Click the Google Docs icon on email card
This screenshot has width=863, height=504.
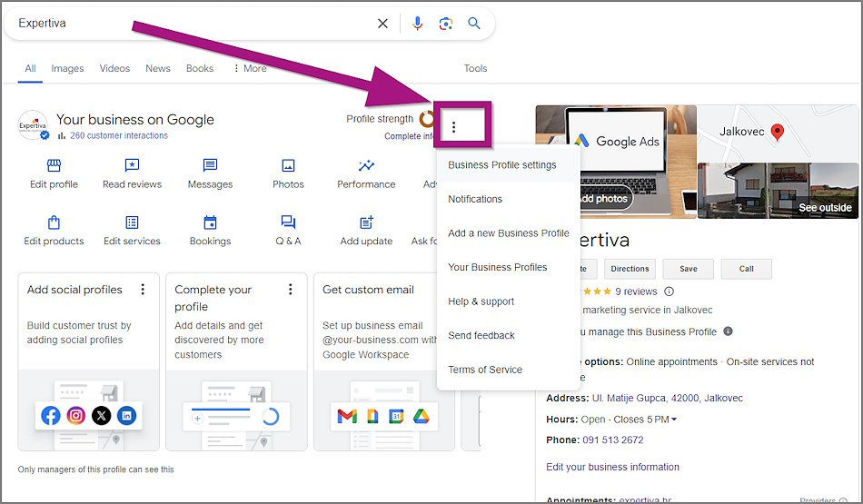[372, 417]
